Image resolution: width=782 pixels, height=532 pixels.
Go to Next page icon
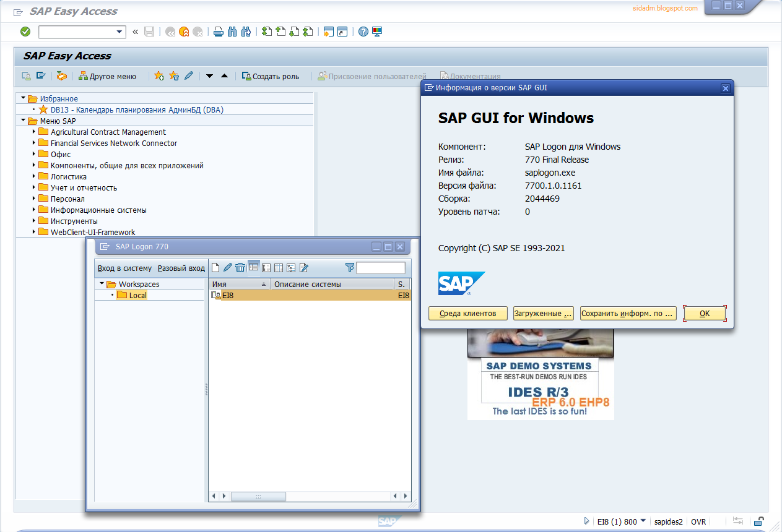pos(294,32)
